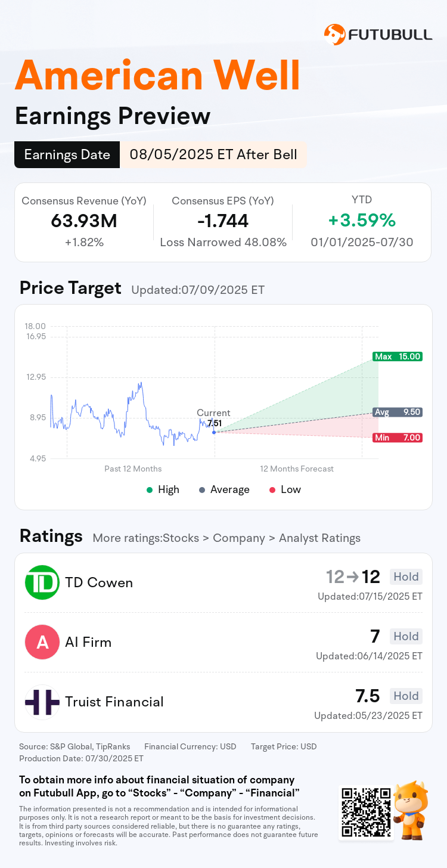Click the YTD +3.59% value
This screenshot has height=868, width=447.
tap(362, 221)
